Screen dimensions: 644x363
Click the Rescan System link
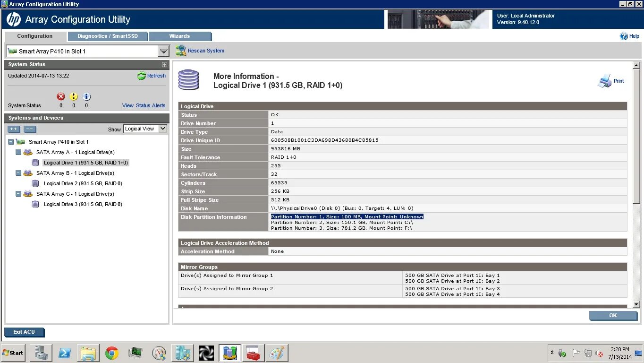pos(206,51)
